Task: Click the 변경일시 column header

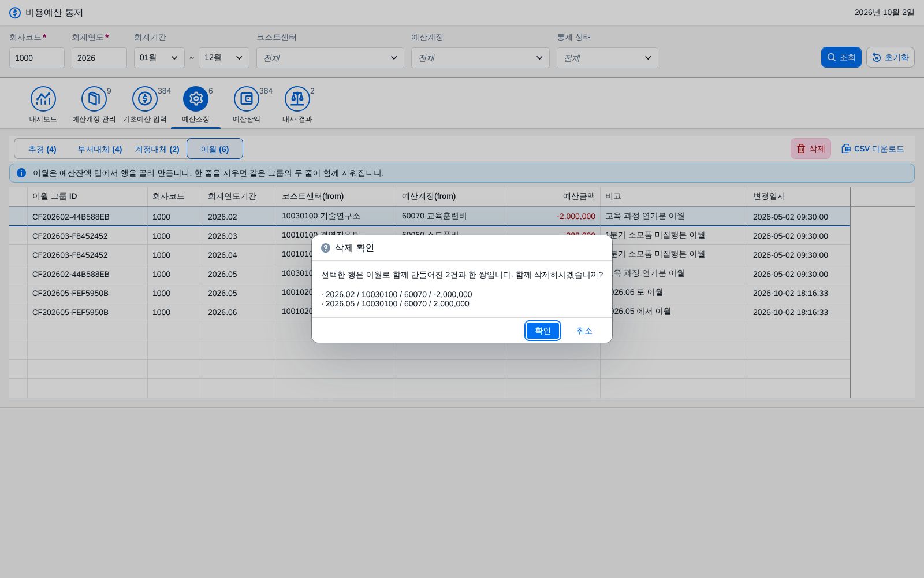Action: (x=799, y=197)
